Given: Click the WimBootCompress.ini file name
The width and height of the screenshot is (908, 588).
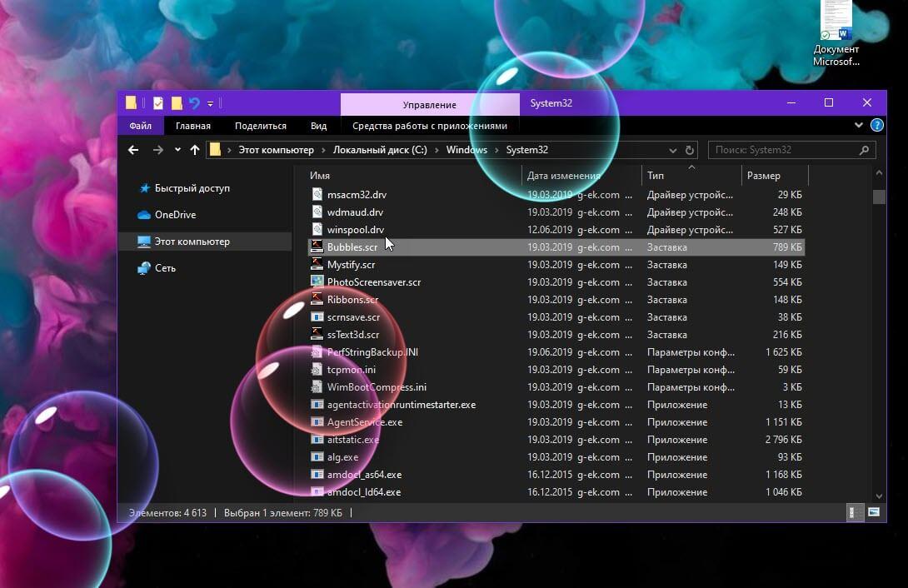Looking at the screenshot, I should 377,387.
